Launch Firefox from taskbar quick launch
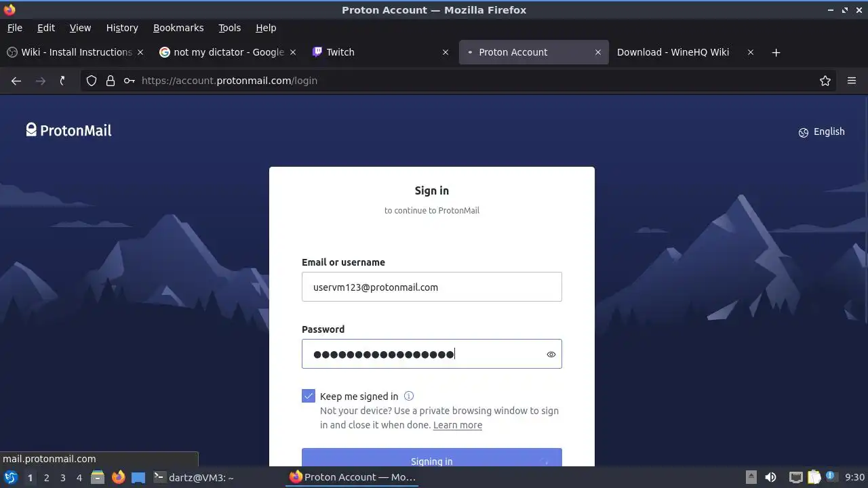Image resolution: width=868 pixels, height=488 pixels. coord(118,477)
